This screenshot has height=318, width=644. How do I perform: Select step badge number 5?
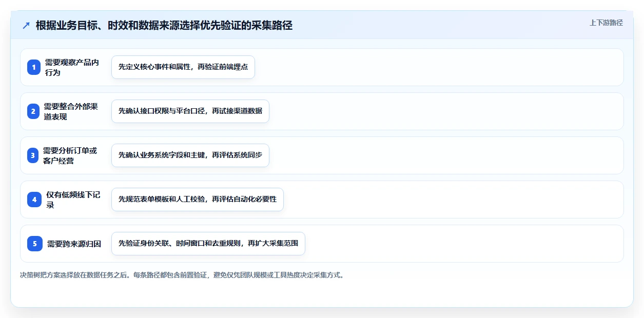35,244
